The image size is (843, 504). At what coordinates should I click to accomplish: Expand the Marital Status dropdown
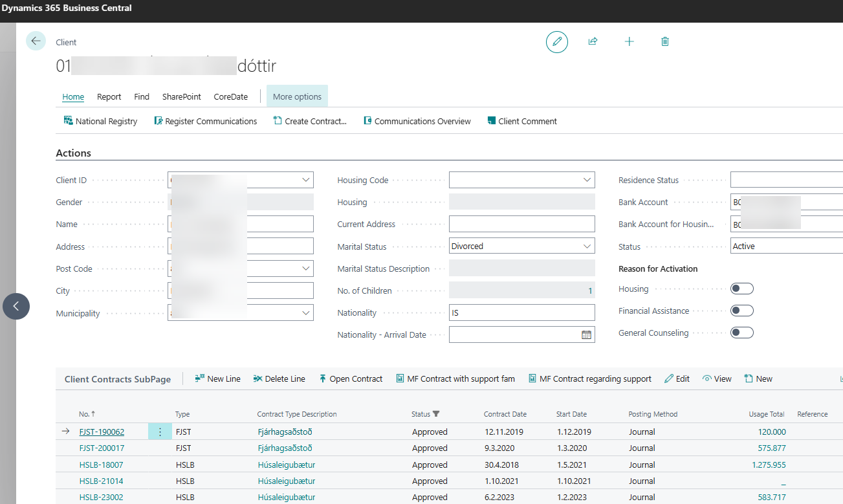coord(587,247)
